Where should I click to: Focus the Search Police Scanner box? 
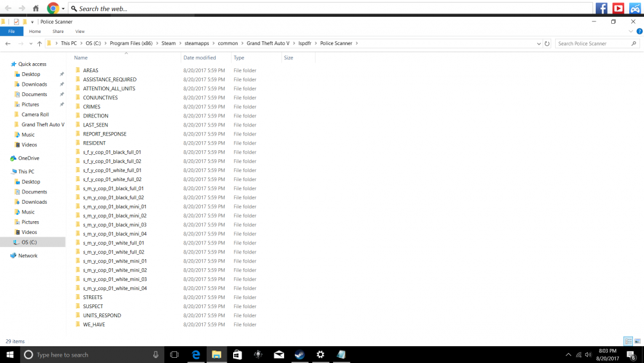pyautogui.click(x=597, y=44)
